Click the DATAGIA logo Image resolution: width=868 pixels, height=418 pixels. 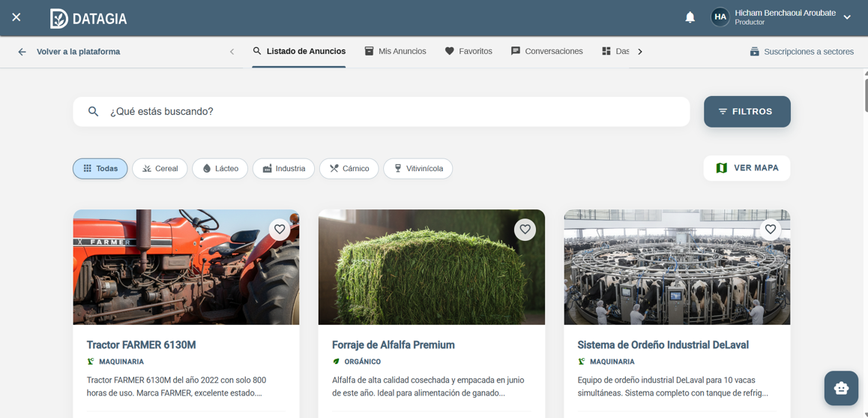point(88,18)
